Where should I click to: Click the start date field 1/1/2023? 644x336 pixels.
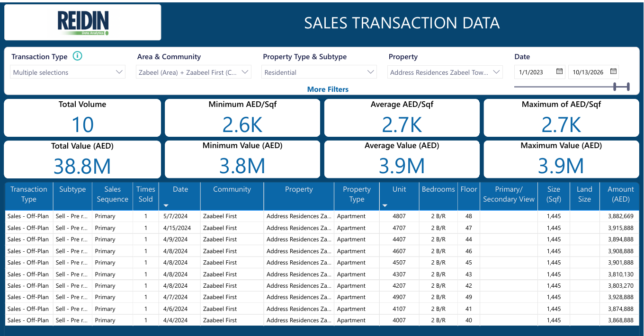(x=539, y=72)
